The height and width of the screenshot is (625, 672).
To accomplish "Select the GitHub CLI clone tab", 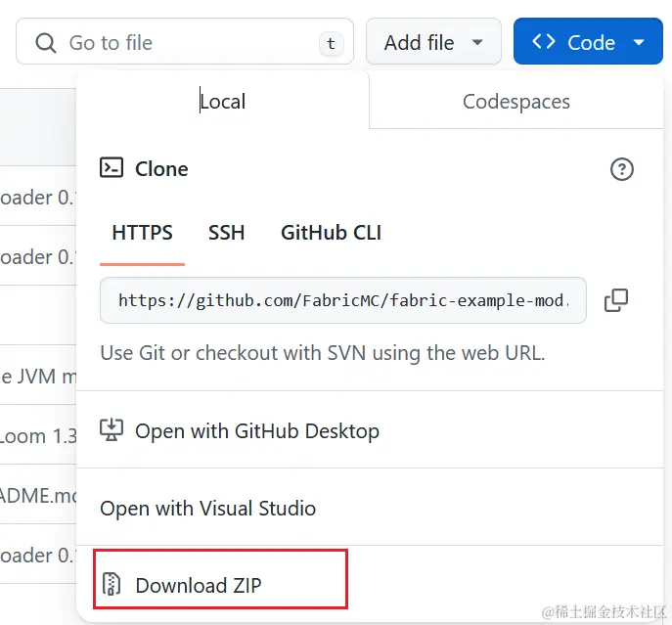I will [x=331, y=233].
